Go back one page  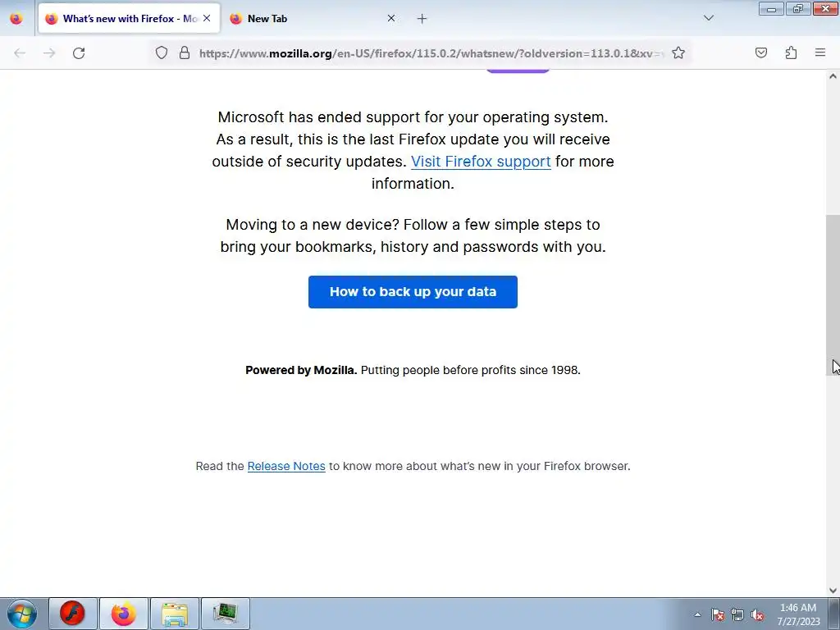coord(20,53)
